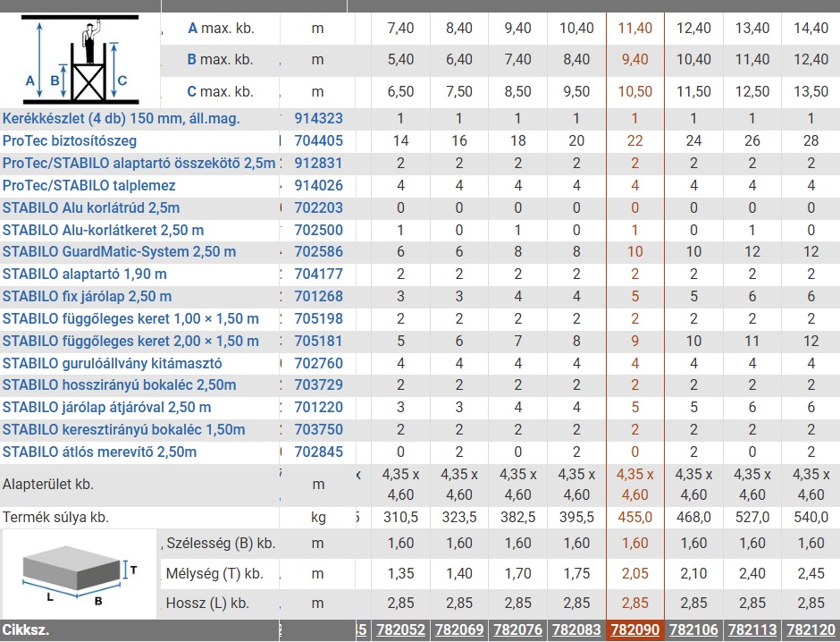Select the A max value 14,40
The image size is (840, 642).
coord(811,28)
